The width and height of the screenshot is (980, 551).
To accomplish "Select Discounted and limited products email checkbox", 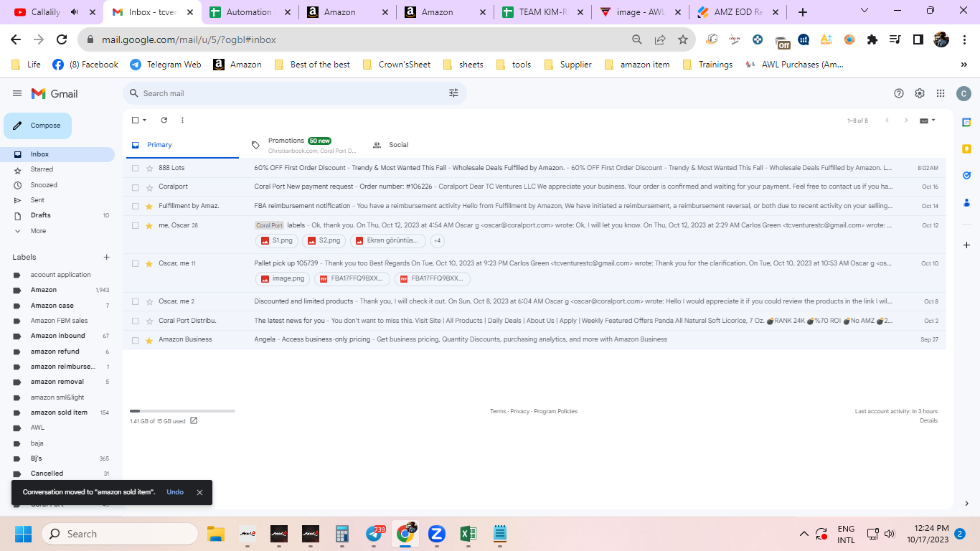I will [x=135, y=301].
